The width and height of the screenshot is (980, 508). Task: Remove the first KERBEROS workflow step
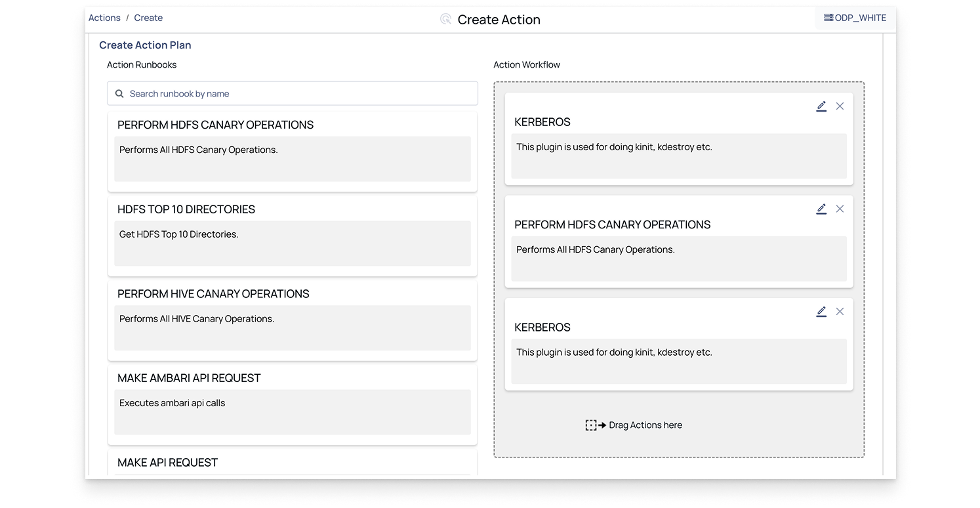[840, 106]
